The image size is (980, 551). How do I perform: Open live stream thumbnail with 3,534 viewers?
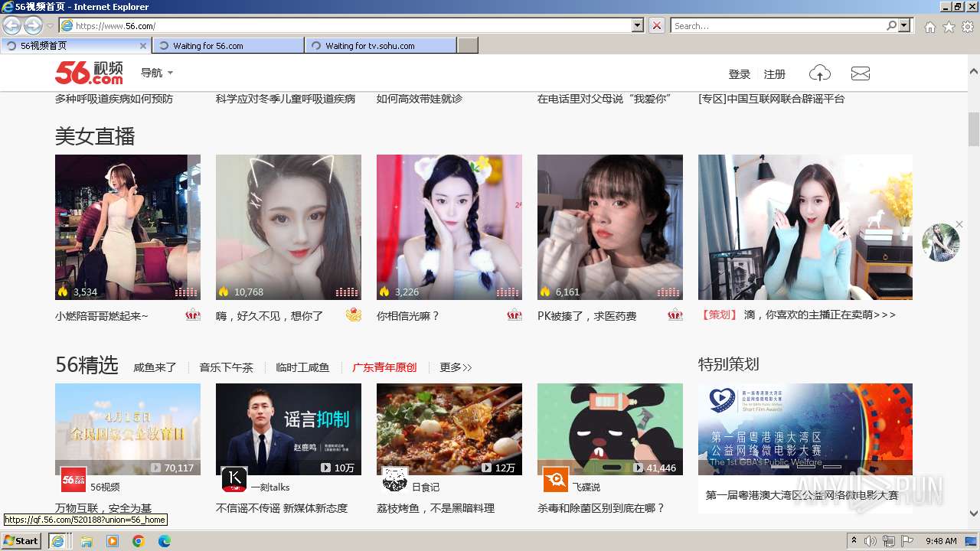pos(128,227)
